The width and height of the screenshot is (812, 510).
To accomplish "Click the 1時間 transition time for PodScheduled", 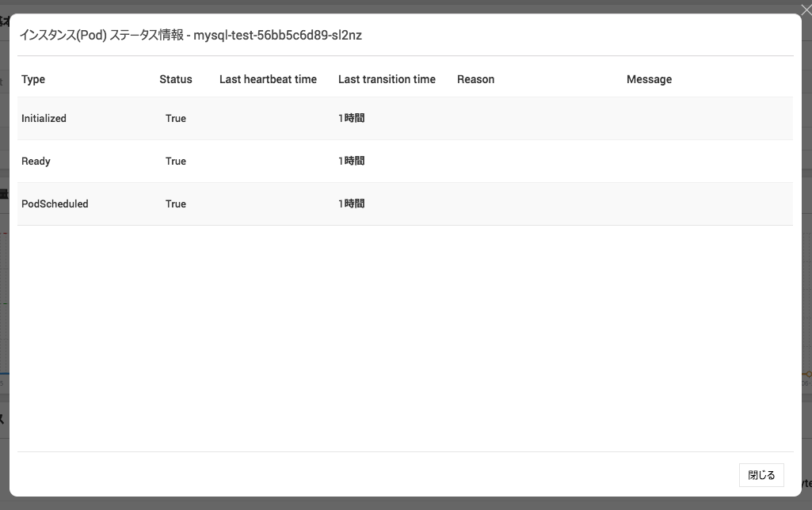I will tap(352, 204).
